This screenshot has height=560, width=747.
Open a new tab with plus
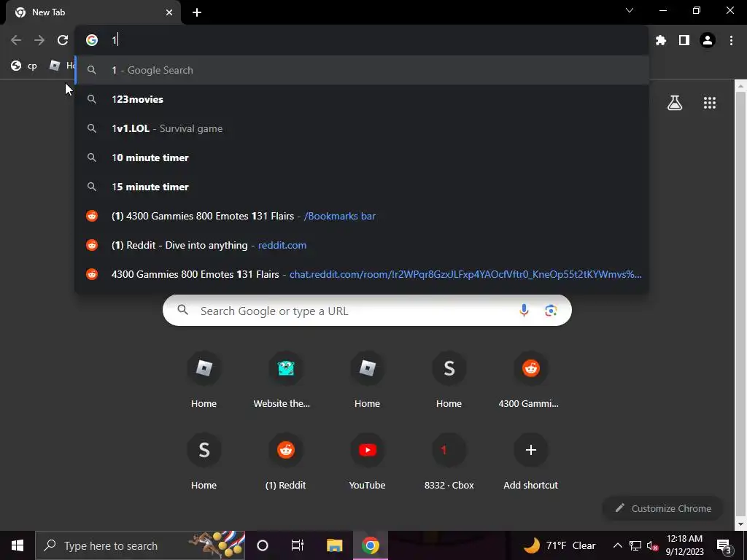pyautogui.click(x=197, y=12)
